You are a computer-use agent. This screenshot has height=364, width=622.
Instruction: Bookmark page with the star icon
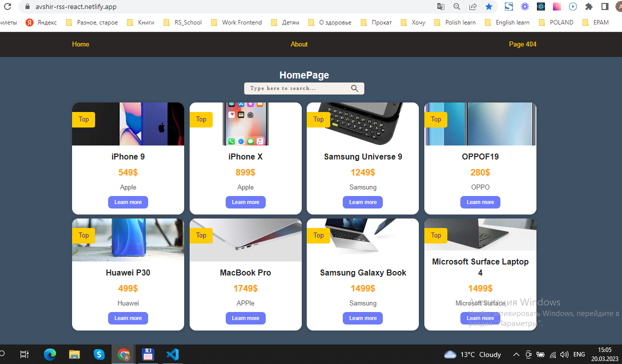click(x=488, y=6)
